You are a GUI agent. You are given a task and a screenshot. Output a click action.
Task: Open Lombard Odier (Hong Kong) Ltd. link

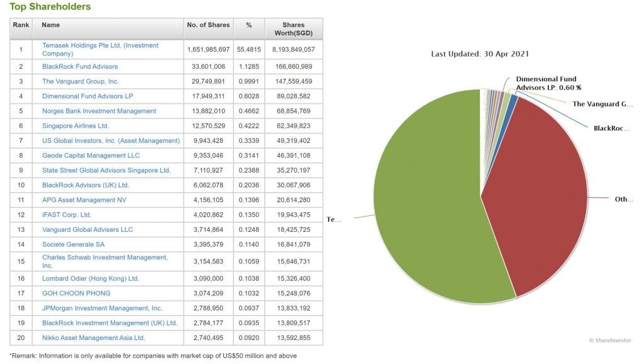pos(91,278)
